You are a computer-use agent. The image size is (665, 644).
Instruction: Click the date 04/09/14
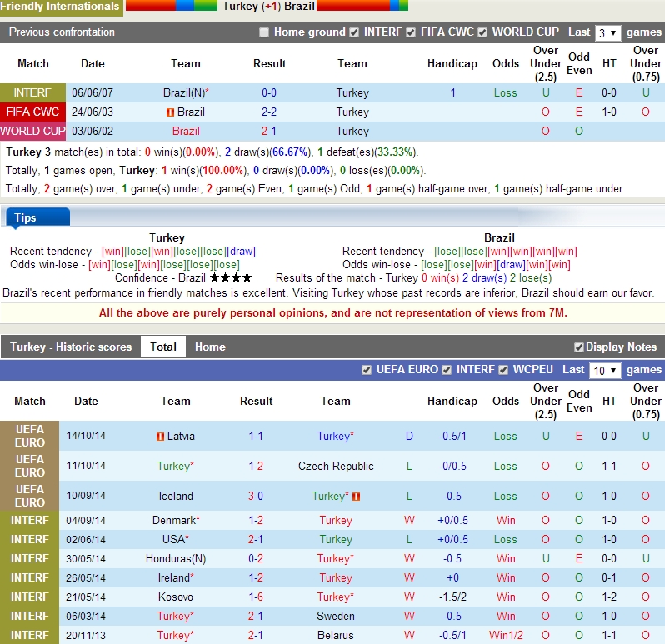pos(86,520)
